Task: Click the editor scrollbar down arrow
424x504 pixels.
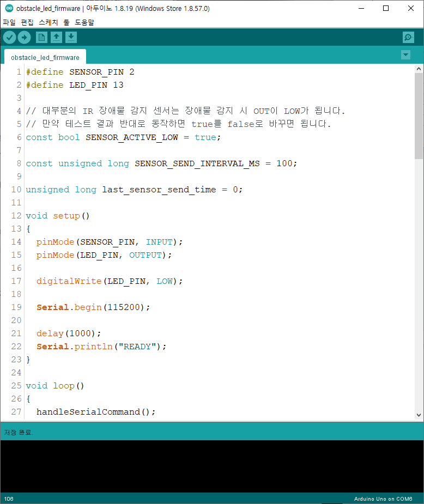Action: (x=419, y=415)
